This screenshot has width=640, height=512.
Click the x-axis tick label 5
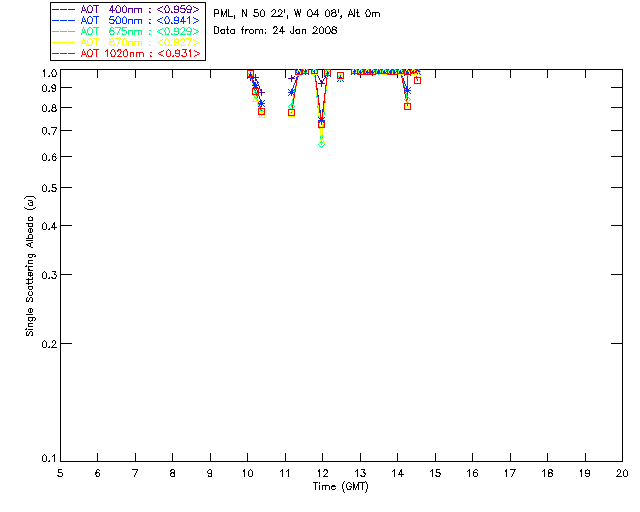tap(60, 473)
